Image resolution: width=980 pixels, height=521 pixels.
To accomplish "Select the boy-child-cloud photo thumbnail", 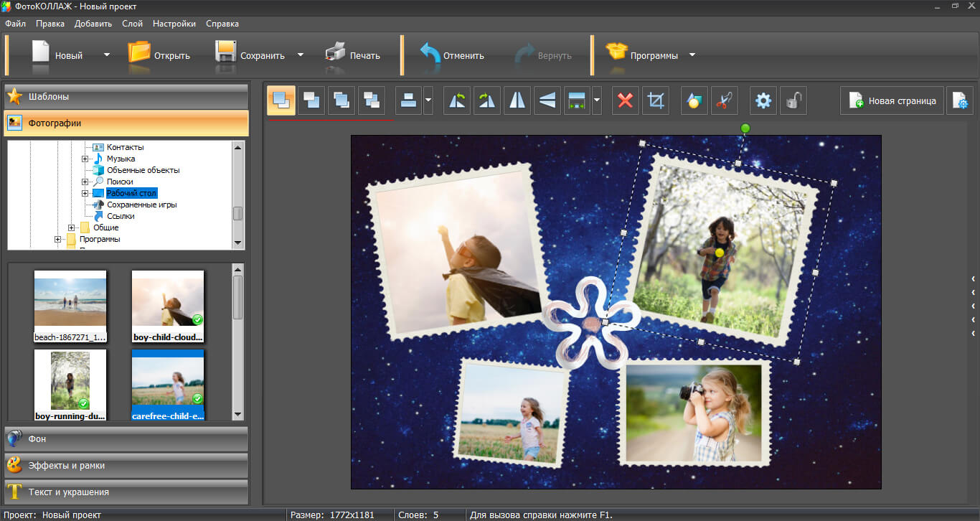I will coord(168,306).
